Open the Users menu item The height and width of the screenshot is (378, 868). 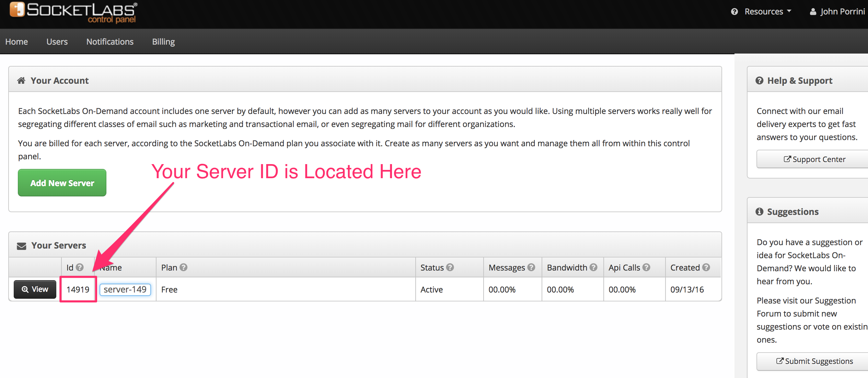(x=57, y=42)
